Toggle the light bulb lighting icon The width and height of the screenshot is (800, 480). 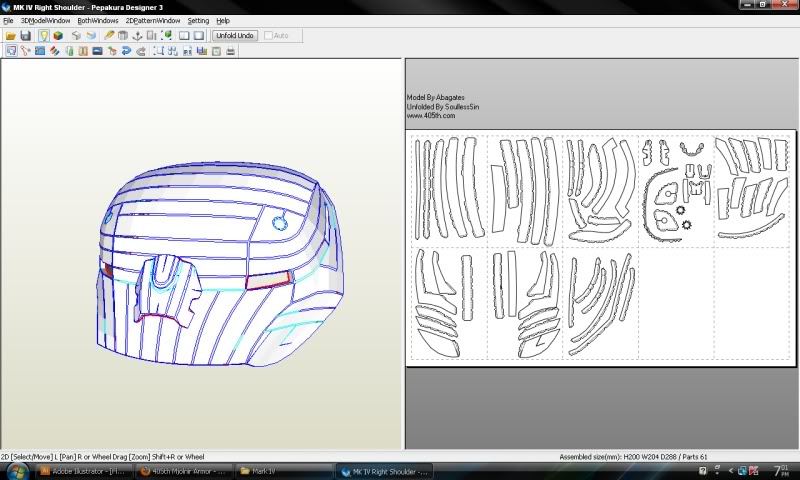pos(44,36)
